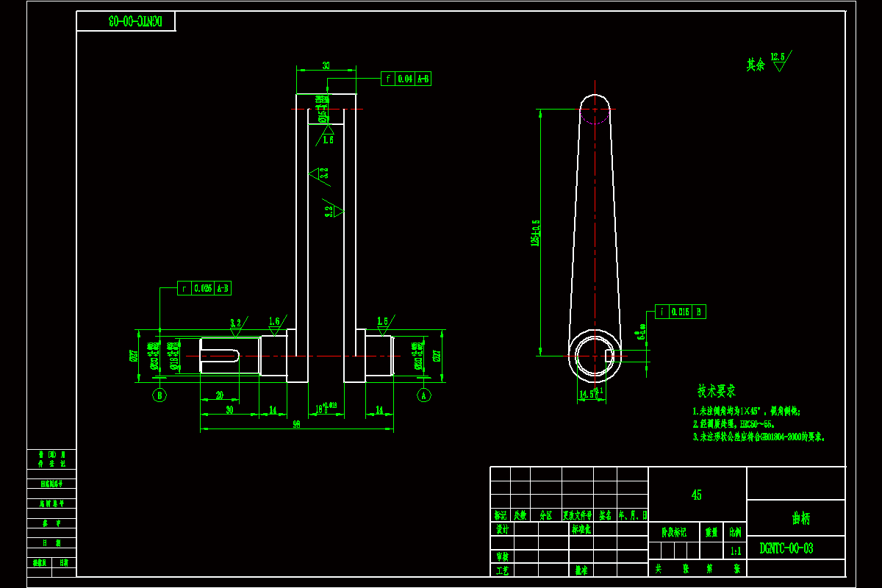This screenshot has height=588, width=882.
Task: Click the 更改文件号 column header
Action: 578,515
